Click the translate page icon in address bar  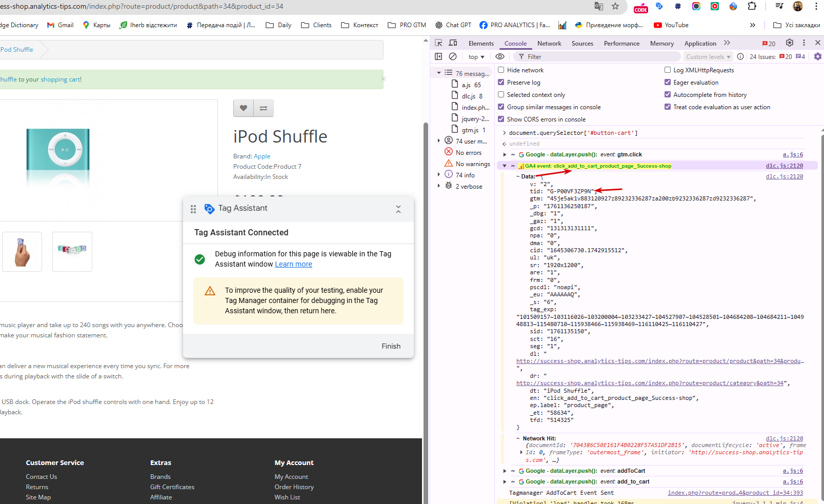(x=599, y=6)
